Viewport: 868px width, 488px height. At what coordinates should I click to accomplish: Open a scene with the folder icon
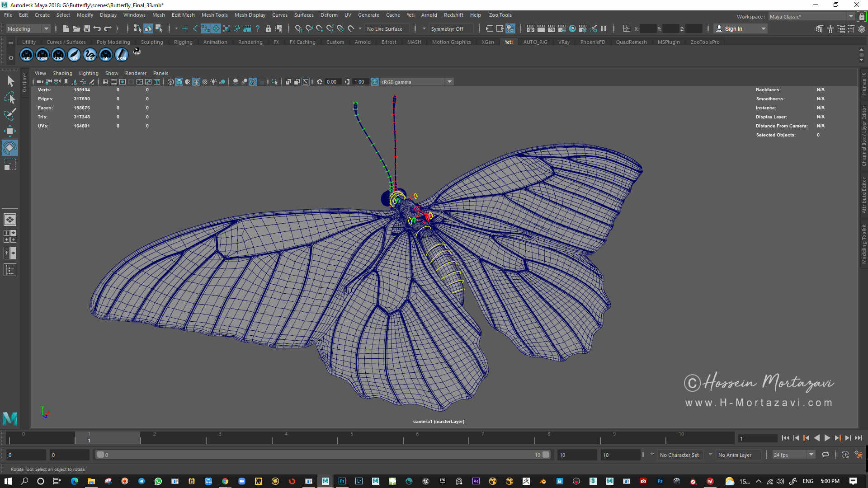point(76,28)
